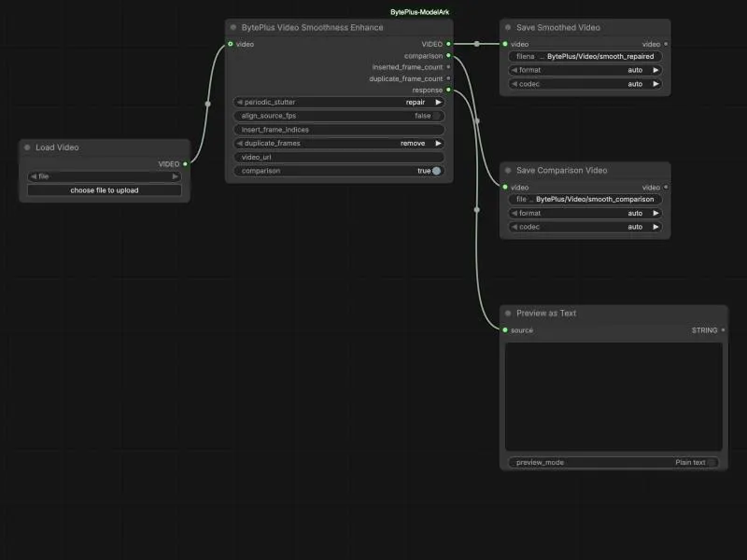Image resolution: width=747 pixels, height=560 pixels.
Task: Open the duplicate_frames remove dropdown
Action: click(339, 144)
